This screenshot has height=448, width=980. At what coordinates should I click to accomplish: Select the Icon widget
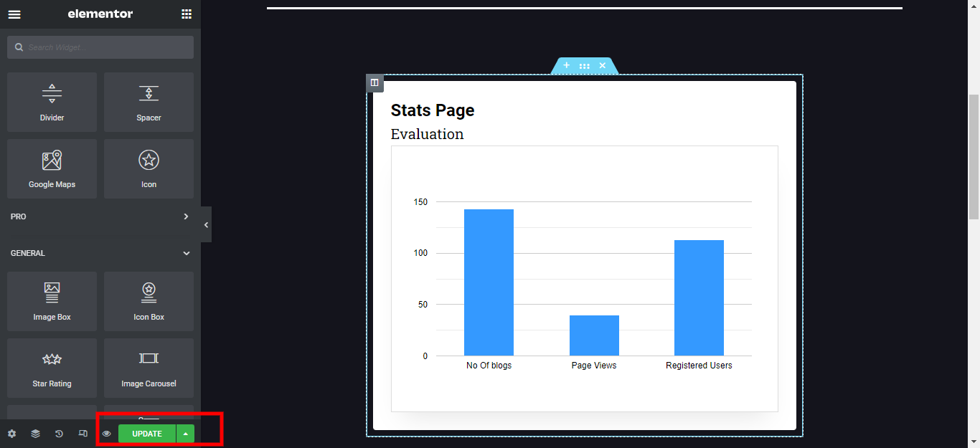coord(149,168)
